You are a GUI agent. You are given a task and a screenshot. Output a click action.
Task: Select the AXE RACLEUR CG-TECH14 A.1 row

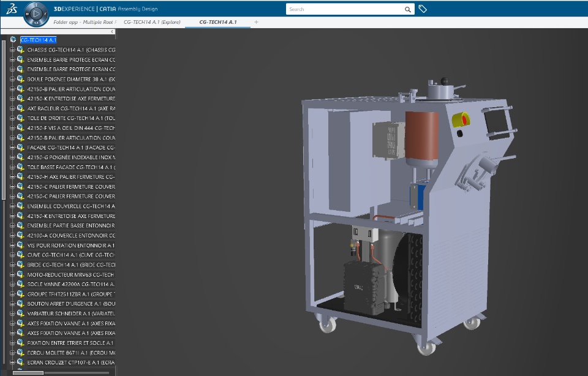pyautogui.click(x=71, y=108)
